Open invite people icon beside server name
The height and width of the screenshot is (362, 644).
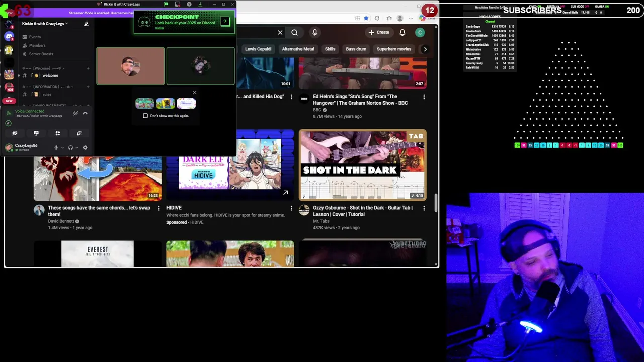click(86, 24)
